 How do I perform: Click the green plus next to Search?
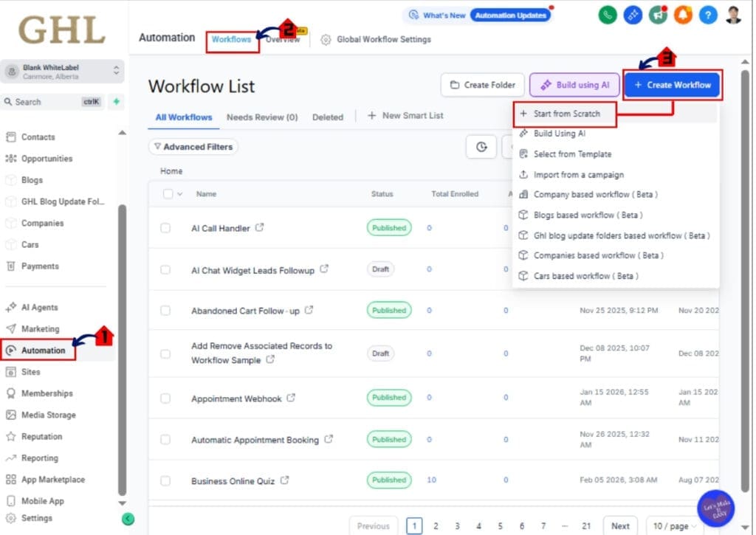(x=116, y=101)
